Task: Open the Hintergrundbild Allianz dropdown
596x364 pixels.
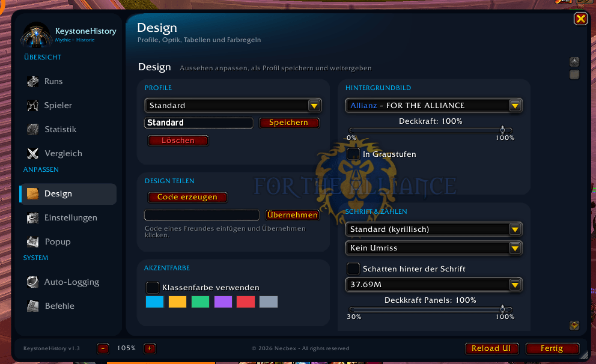Action: coord(434,105)
